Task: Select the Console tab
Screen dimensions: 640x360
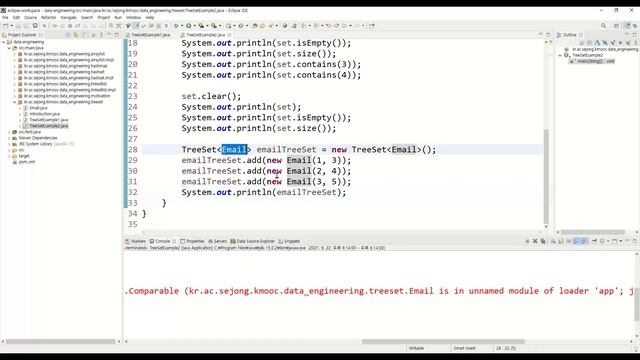Action: 162,241
